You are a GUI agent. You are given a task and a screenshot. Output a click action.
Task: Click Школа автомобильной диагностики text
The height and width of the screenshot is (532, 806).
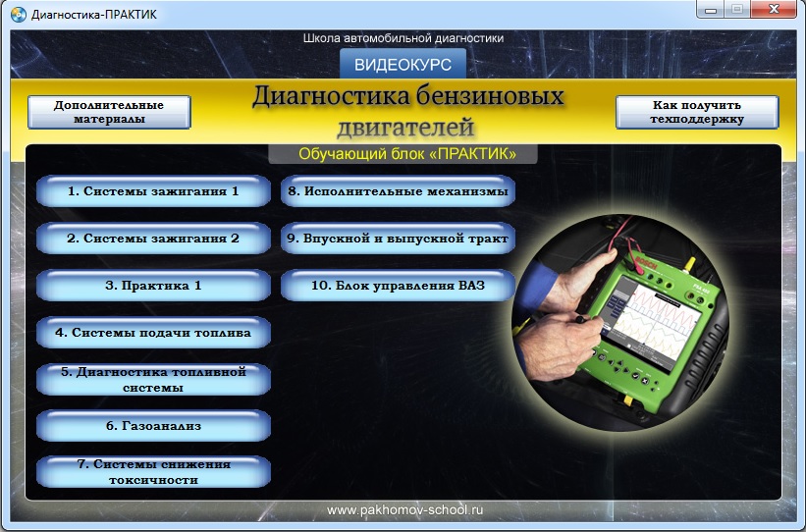click(403, 38)
